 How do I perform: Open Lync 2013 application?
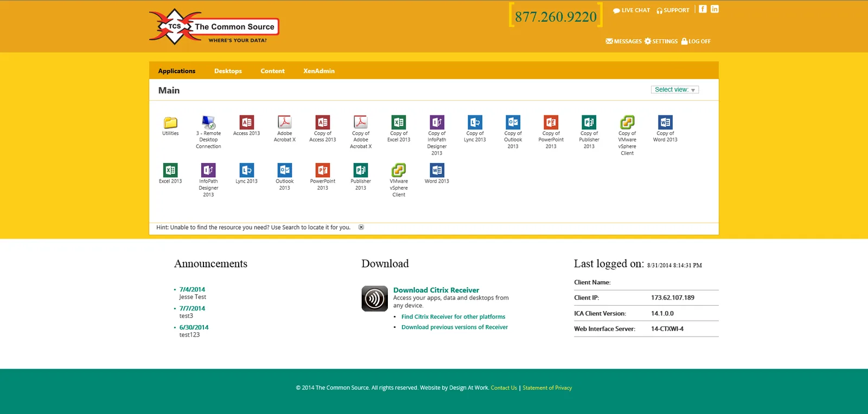pos(246,170)
